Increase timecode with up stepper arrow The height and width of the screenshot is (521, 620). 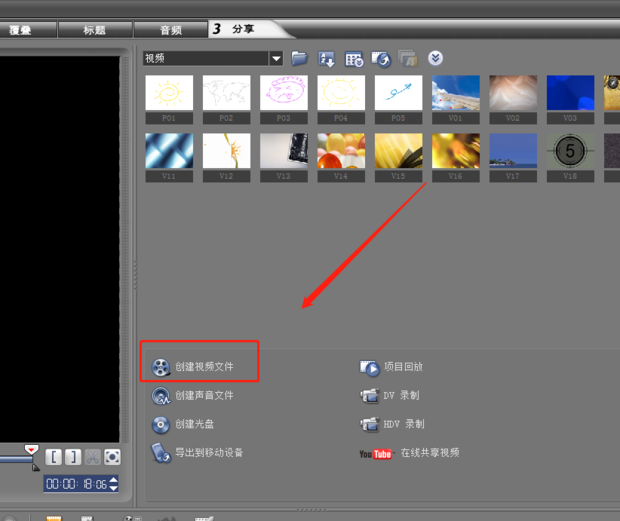pos(113,480)
